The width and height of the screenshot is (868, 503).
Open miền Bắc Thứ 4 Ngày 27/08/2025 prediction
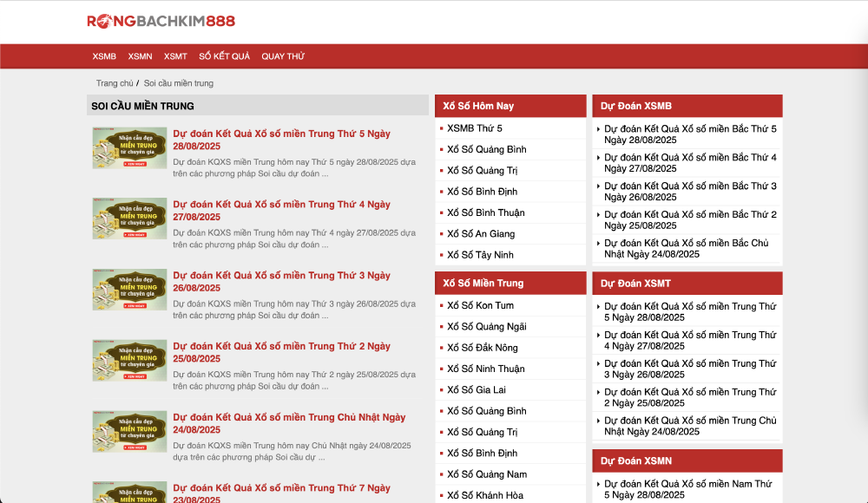tap(690, 163)
